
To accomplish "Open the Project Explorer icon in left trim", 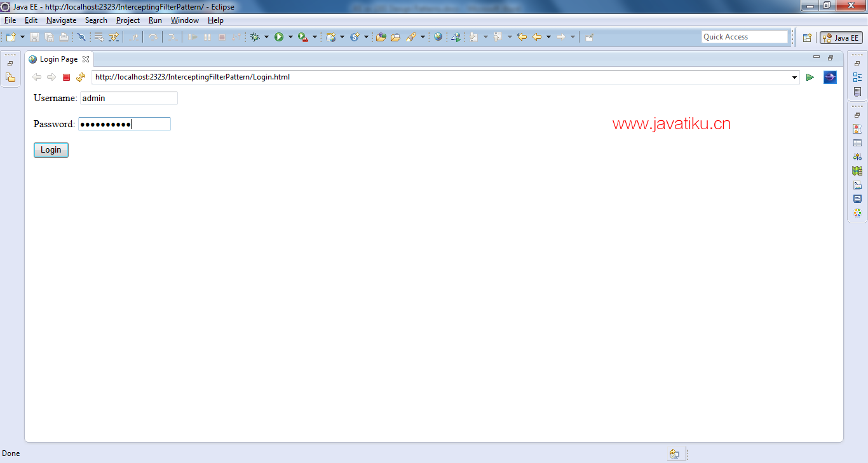I will click(x=11, y=78).
